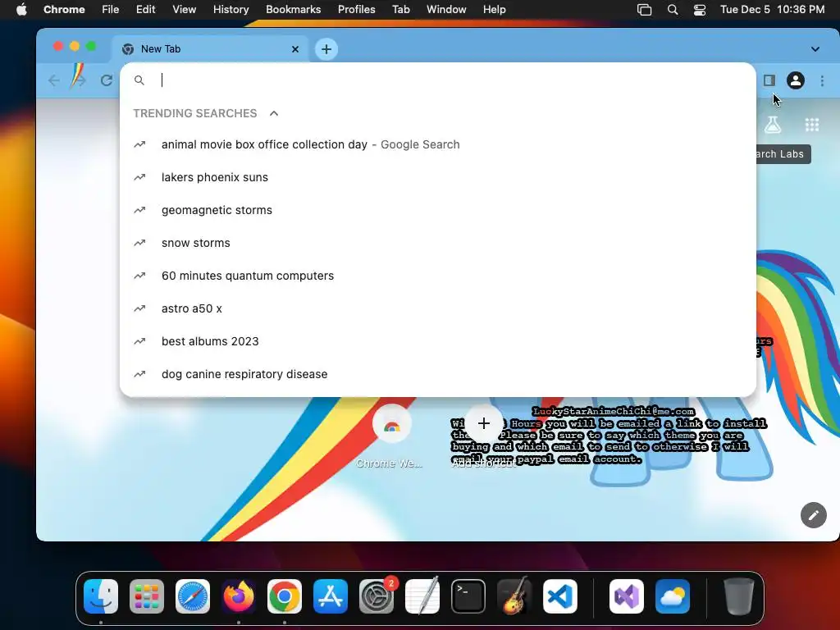Open the File menu
Viewport: 840px width, 630px height.
coord(111,10)
